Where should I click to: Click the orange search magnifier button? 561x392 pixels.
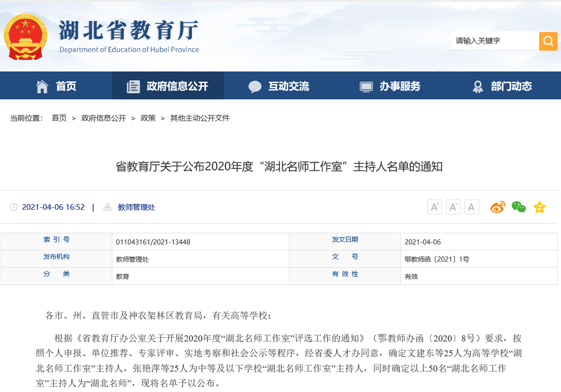[x=547, y=41]
